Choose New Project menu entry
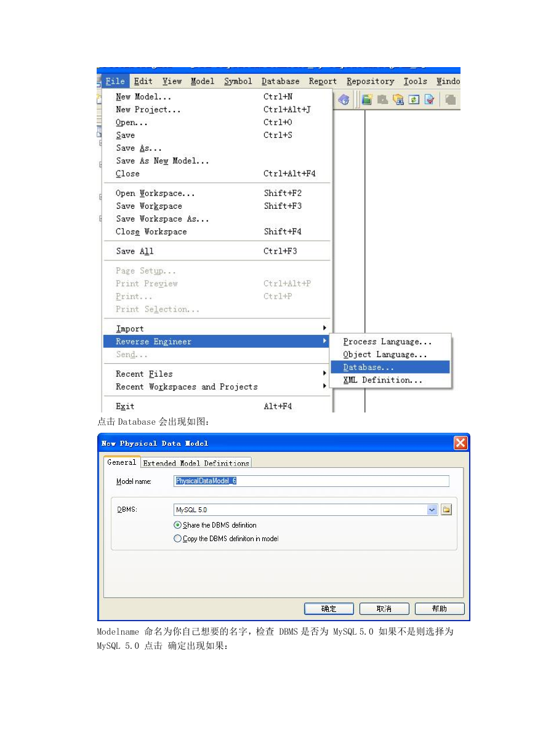Image resolution: width=535 pixels, height=756 pixels. 218,110
